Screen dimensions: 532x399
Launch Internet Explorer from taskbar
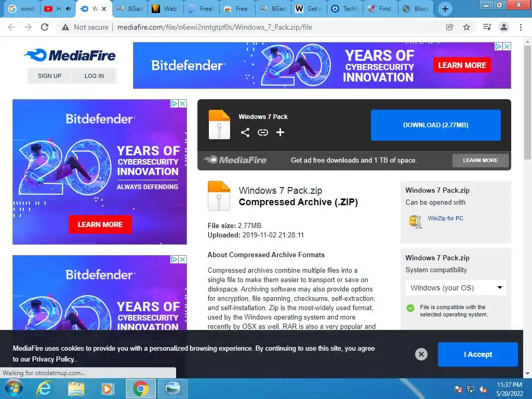point(44,389)
